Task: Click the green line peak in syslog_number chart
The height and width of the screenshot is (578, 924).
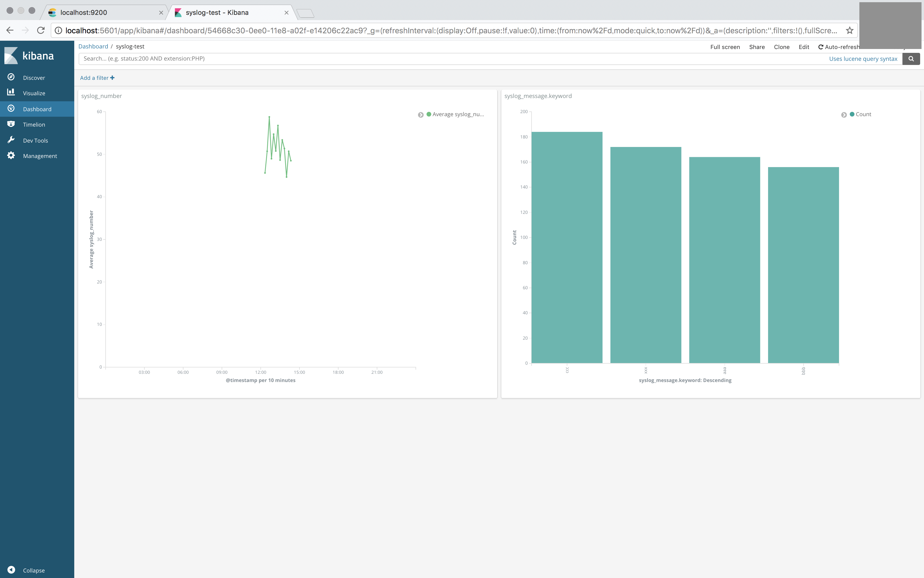Action: [269, 117]
